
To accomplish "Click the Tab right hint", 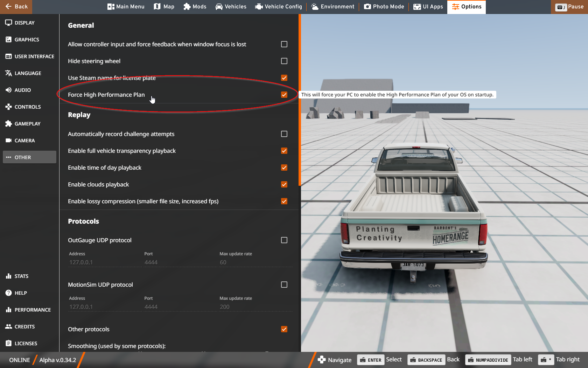I will (559, 360).
